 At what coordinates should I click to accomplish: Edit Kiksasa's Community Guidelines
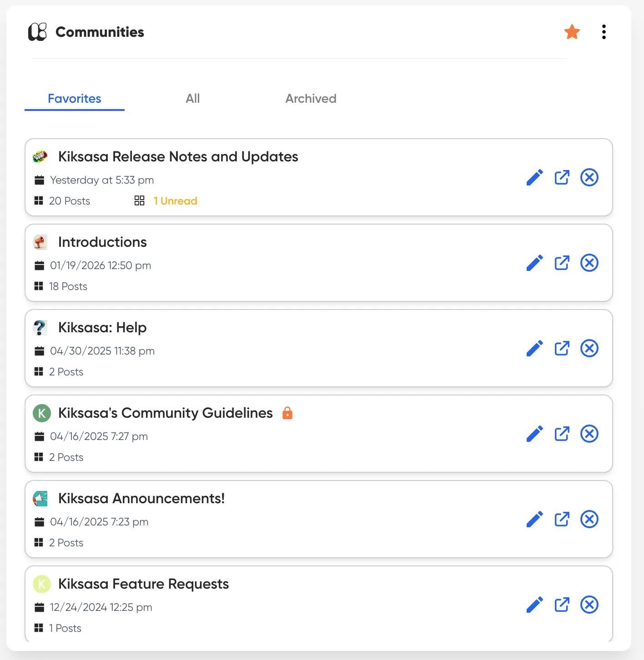tap(535, 434)
